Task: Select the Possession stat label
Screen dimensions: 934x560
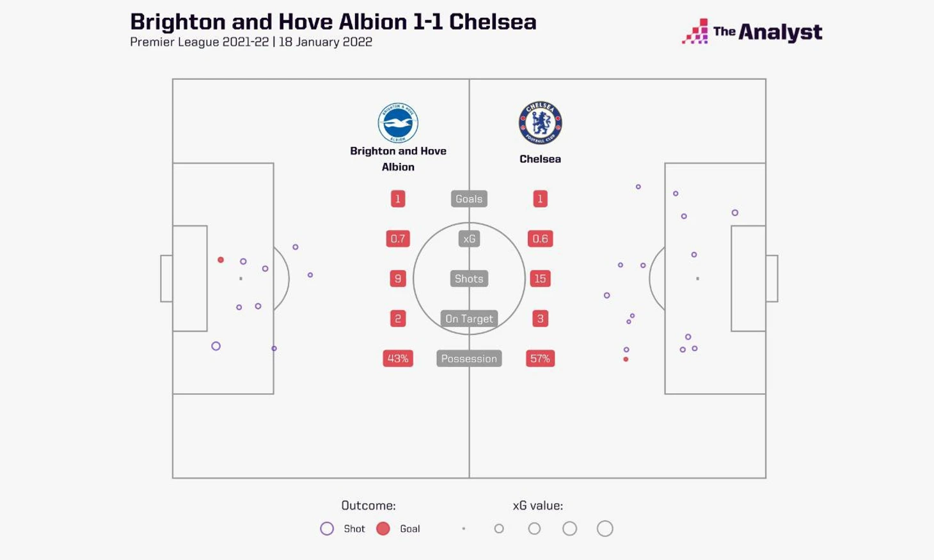Action: tap(469, 359)
